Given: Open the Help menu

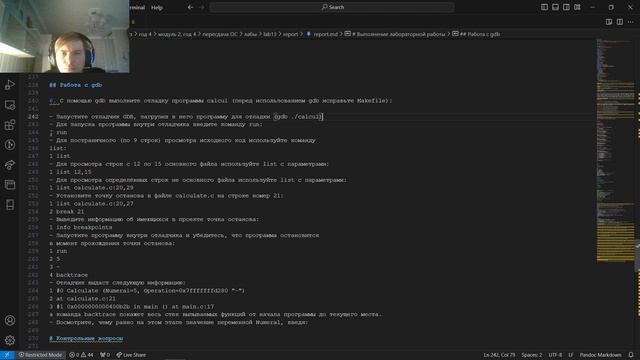Looking at the screenshot, I should point(157,7).
